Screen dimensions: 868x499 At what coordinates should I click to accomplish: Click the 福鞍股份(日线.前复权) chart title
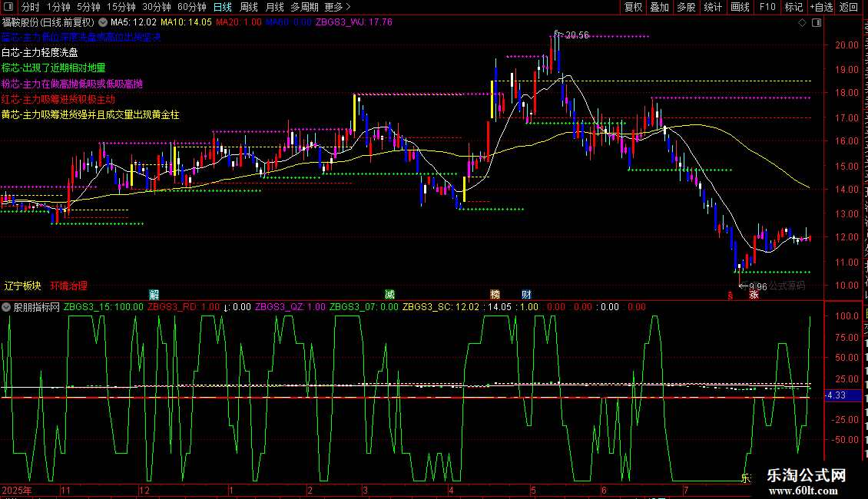[x=48, y=23]
